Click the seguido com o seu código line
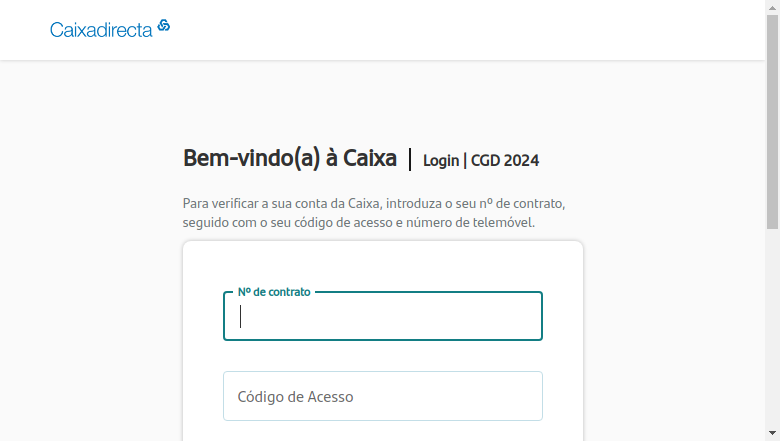The height and width of the screenshot is (441, 780). pyautogui.click(x=359, y=222)
